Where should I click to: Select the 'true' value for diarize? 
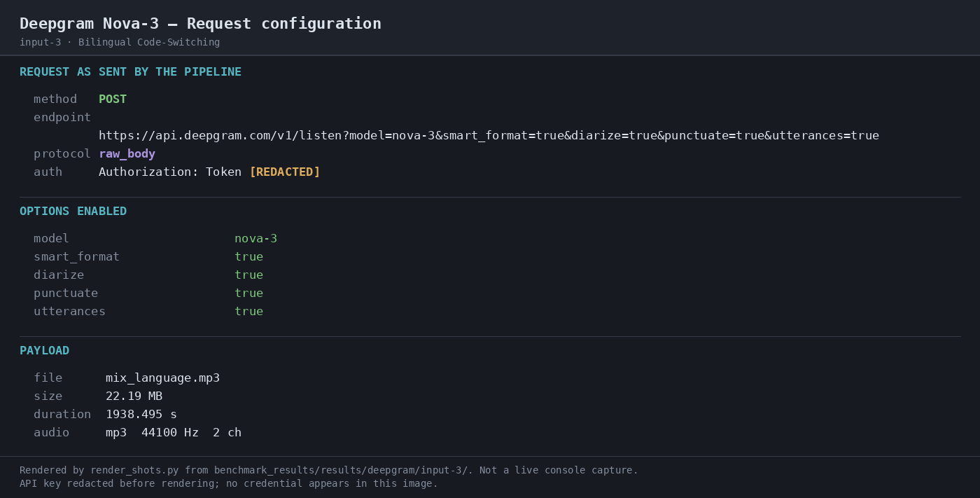click(x=248, y=275)
